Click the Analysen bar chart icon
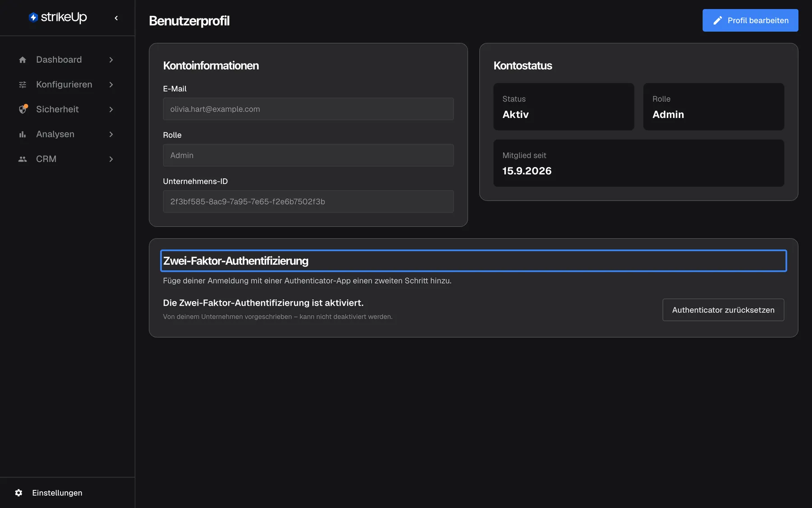Viewport: 812px width, 508px height. pyautogui.click(x=23, y=134)
